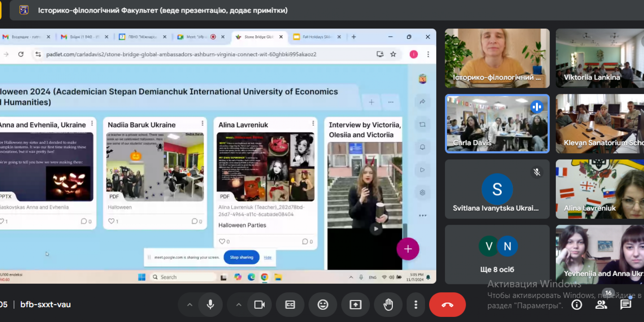Open Alina Lavreniuk Halloween Parties PDF thumbnail
This screenshot has width=644, height=322.
point(265,167)
